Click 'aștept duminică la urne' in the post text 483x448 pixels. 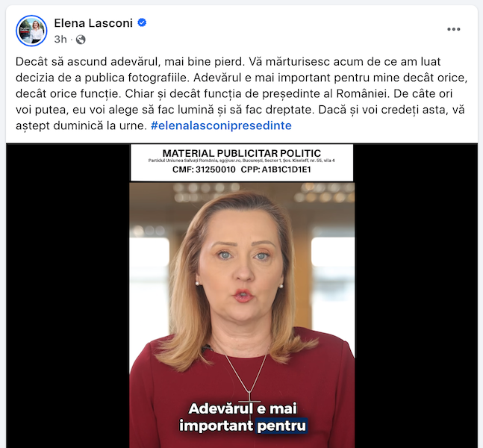[81, 125]
